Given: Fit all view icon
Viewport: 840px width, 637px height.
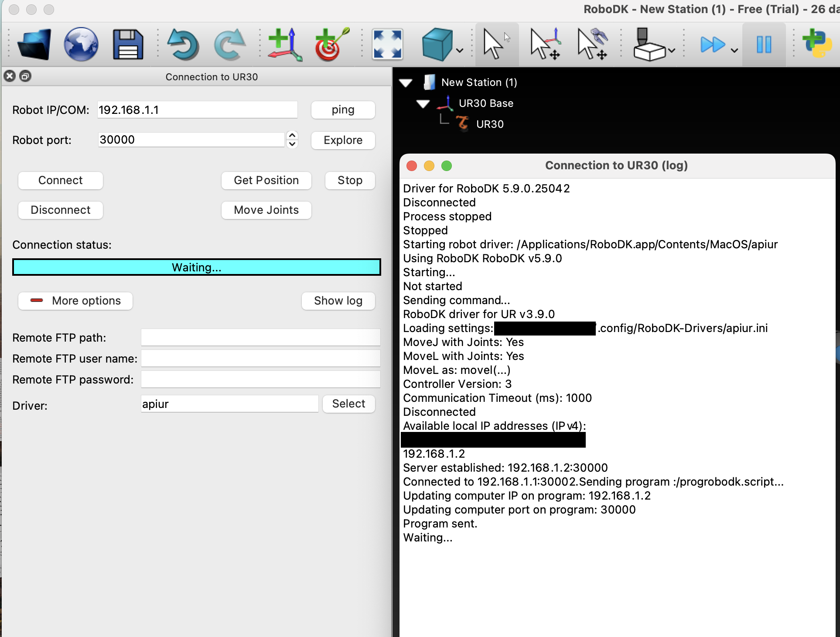Looking at the screenshot, I should tap(387, 44).
